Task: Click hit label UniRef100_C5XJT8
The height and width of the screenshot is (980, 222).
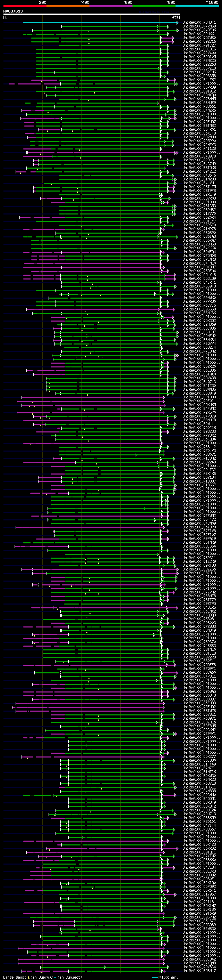Action: click(199, 133)
